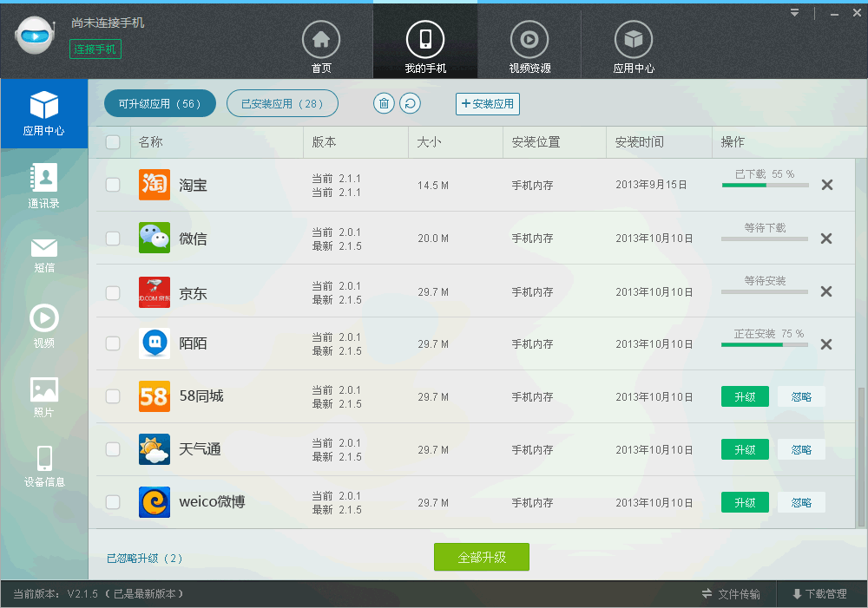Open the title bar dropdown menu arrow
The height and width of the screenshot is (608, 868).
(x=794, y=13)
